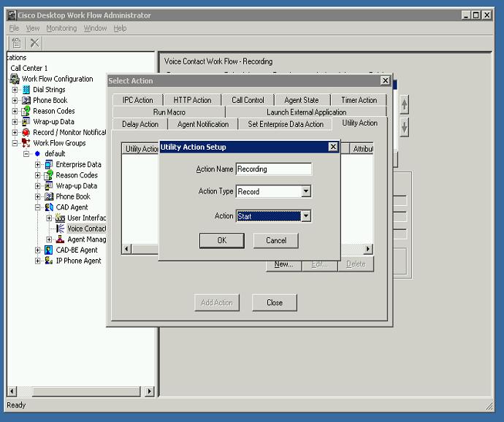Click the CAD-BE Agent icon
504x422 pixels.
49,250
